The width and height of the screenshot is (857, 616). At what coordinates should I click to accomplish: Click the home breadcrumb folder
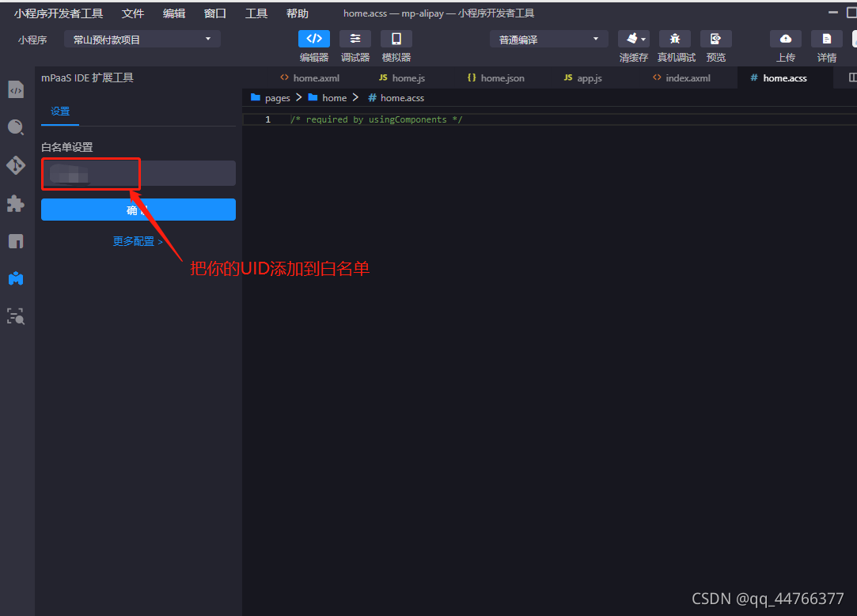(328, 98)
